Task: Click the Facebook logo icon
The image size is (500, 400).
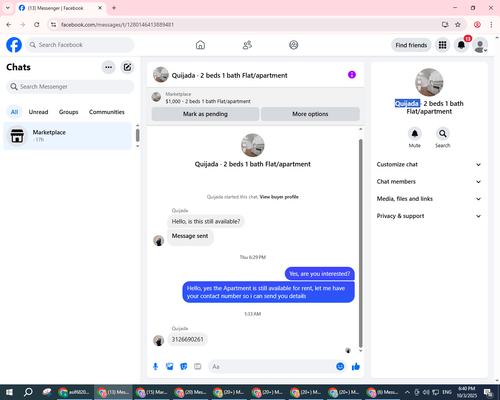Action: 14,45
